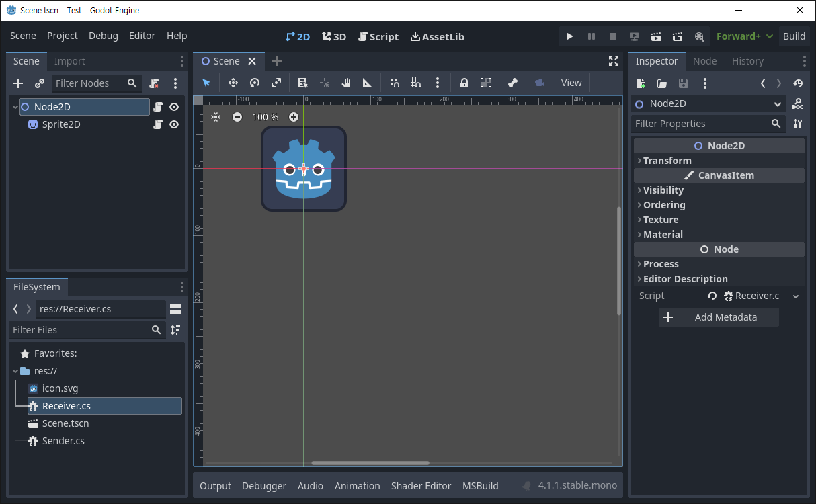The width and height of the screenshot is (816, 504).
Task: Run the current scene
Action: tap(656, 36)
